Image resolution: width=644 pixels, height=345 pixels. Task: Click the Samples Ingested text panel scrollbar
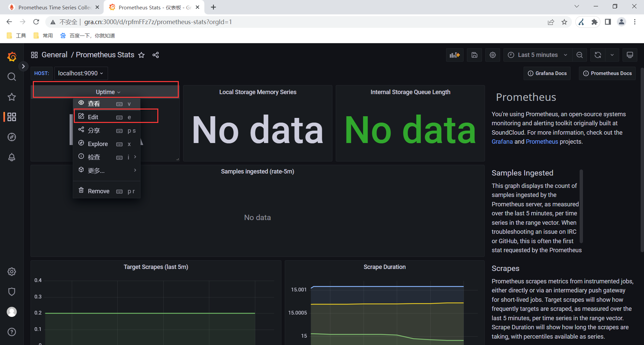[581, 206]
